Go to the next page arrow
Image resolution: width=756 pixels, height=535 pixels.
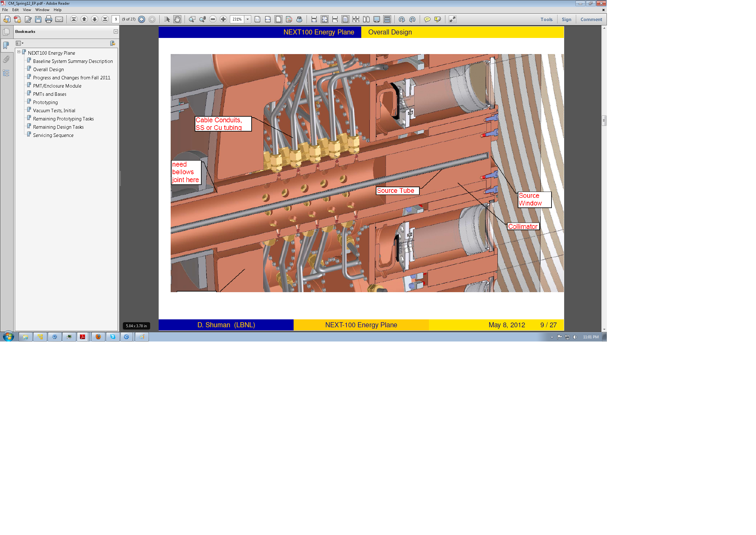[94, 19]
